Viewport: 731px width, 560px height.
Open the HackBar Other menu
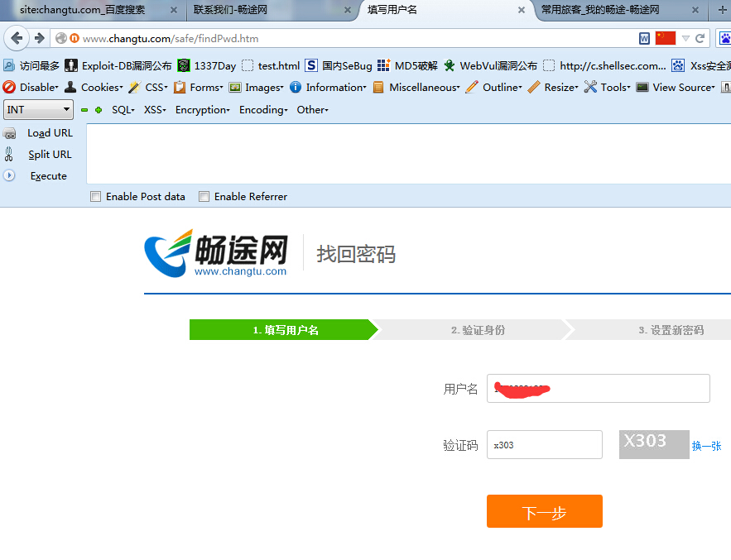point(312,110)
